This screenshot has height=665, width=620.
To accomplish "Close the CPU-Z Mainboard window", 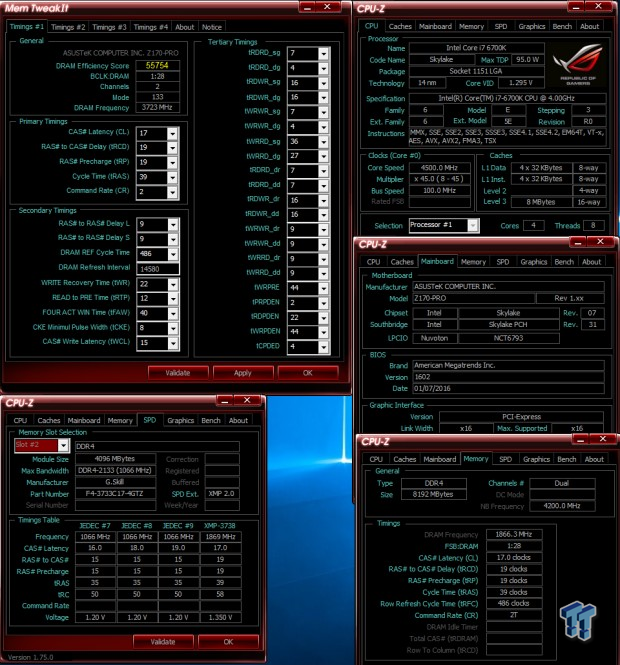I will click(600, 242).
